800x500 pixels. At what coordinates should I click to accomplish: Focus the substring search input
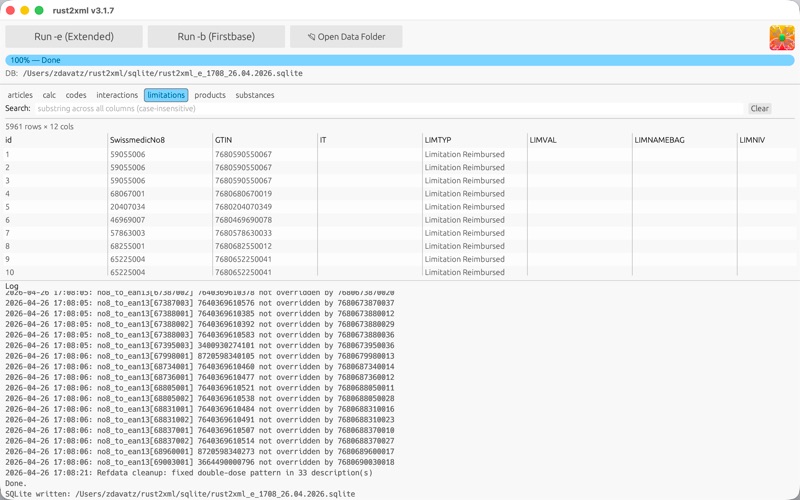point(389,108)
